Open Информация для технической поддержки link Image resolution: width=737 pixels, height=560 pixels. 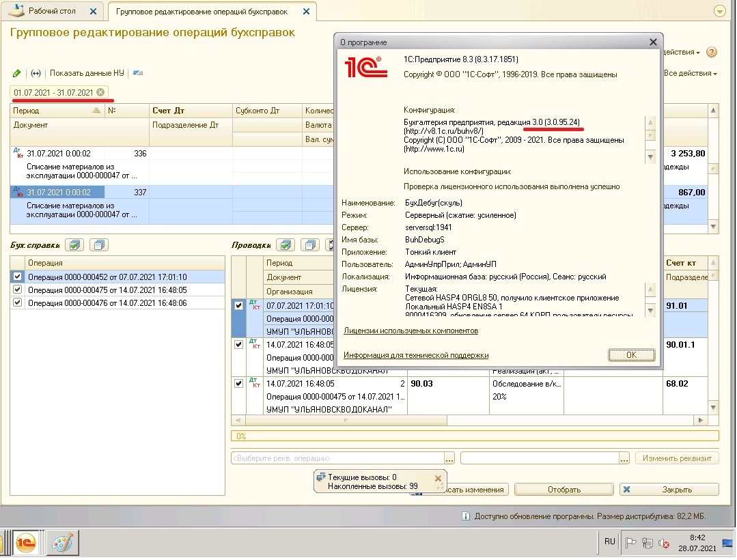click(x=416, y=355)
